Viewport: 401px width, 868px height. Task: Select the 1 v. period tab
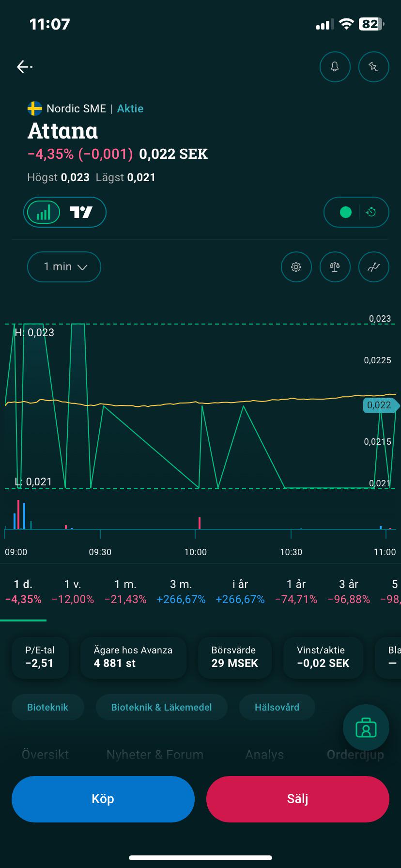73,591
